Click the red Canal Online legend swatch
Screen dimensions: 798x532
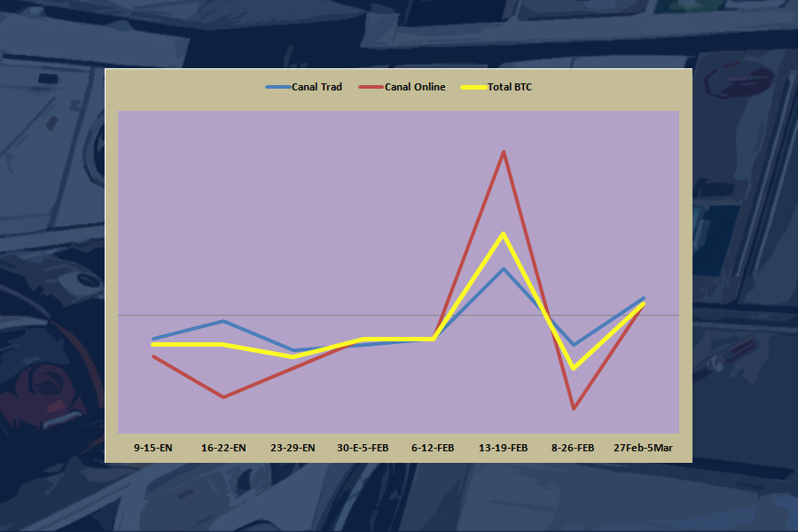pyautogui.click(x=371, y=88)
